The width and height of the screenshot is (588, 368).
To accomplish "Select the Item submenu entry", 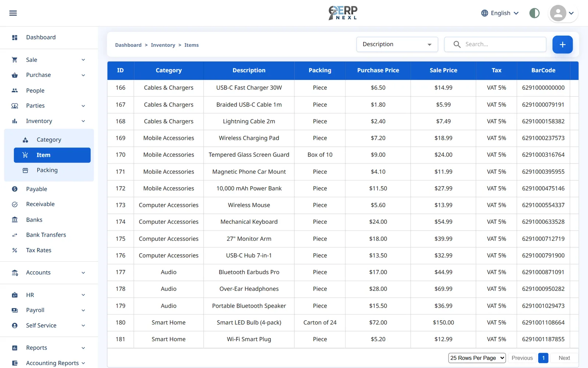I will pos(52,155).
